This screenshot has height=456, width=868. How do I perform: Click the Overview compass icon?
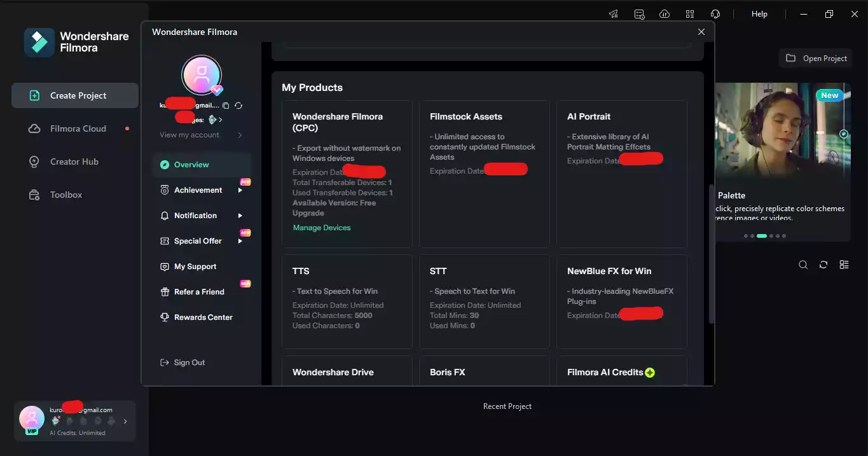click(x=165, y=165)
